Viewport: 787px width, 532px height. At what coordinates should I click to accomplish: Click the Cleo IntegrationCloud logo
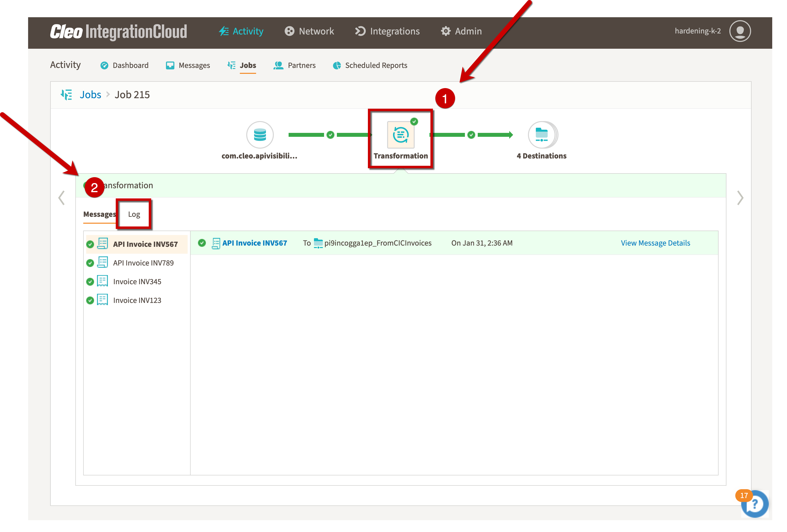118,32
